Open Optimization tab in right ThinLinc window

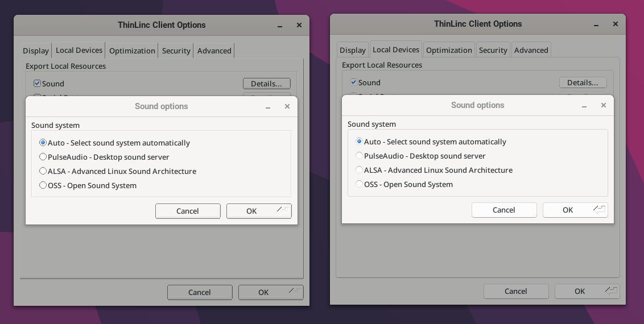pyautogui.click(x=449, y=50)
